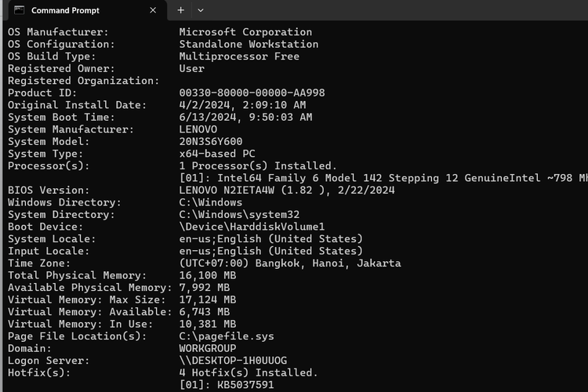Click the Total Physical Memory 16,100 MB value
Image resolution: width=588 pixels, height=392 pixels.
(208, 275)
